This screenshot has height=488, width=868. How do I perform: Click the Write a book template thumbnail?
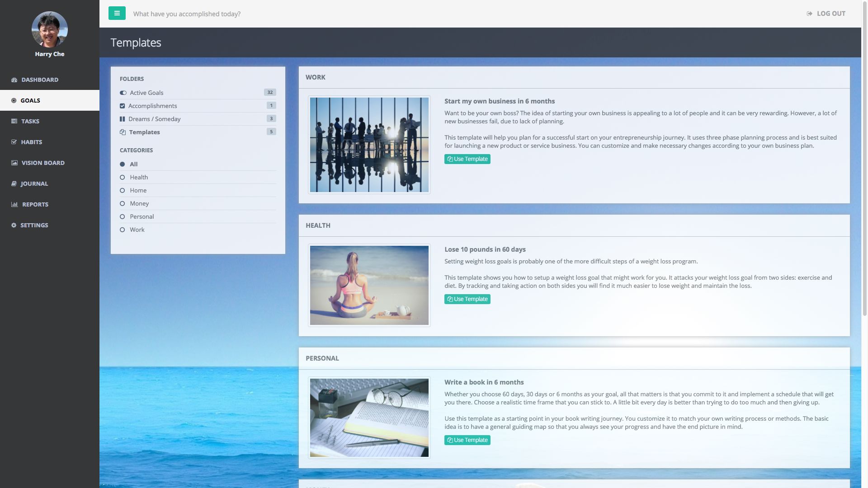coord(369,418)
